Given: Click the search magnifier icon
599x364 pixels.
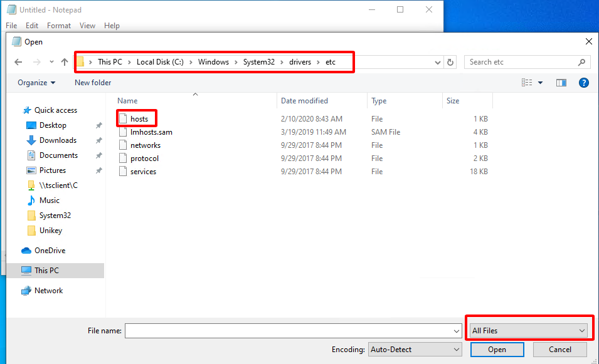Looking at the screenshot, I should [x=581, y=62].
